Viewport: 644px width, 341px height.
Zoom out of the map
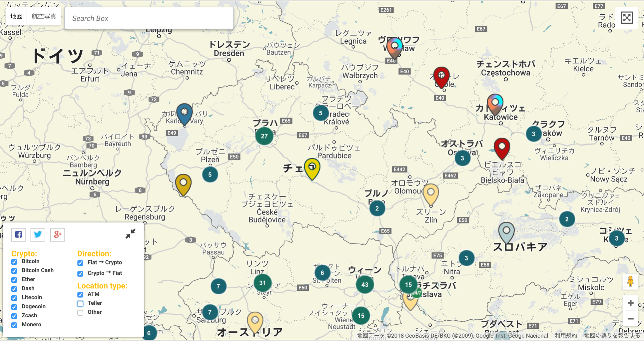click(630, 319)
